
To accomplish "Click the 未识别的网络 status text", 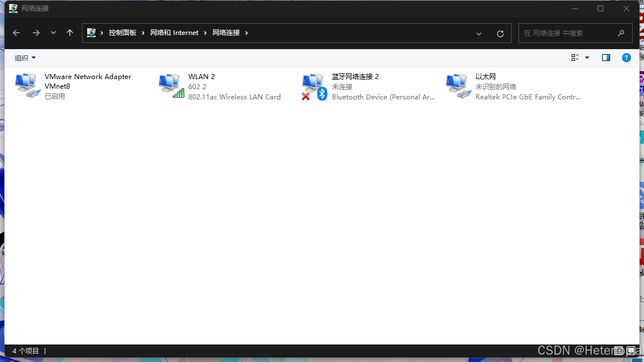I will coord(496,86).
